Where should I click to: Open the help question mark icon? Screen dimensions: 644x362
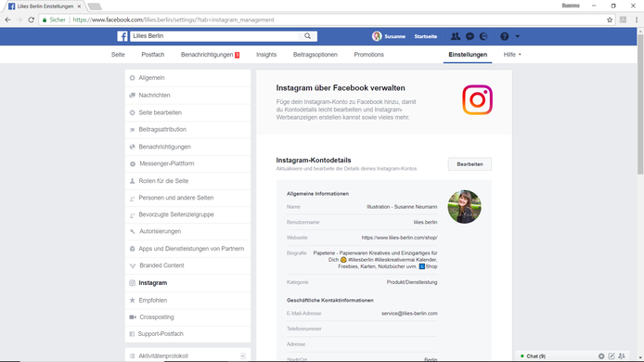coord(505,36)
